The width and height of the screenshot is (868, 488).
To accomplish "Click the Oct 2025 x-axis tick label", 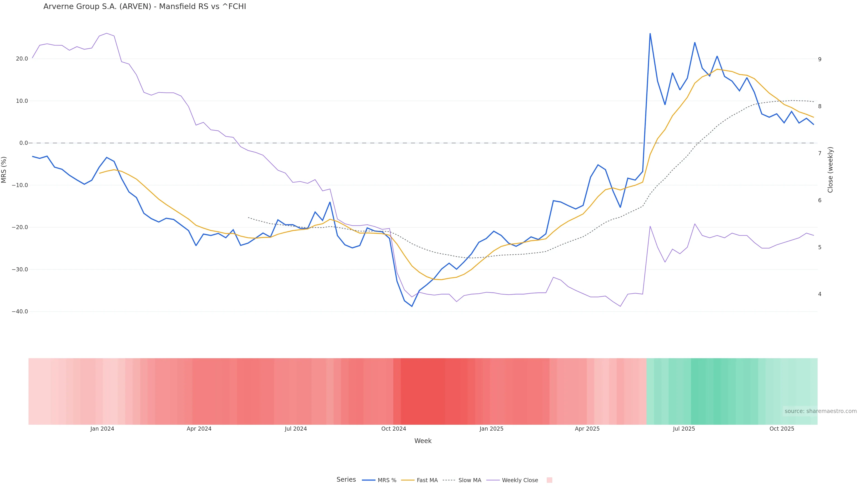I will coord(782,429).
